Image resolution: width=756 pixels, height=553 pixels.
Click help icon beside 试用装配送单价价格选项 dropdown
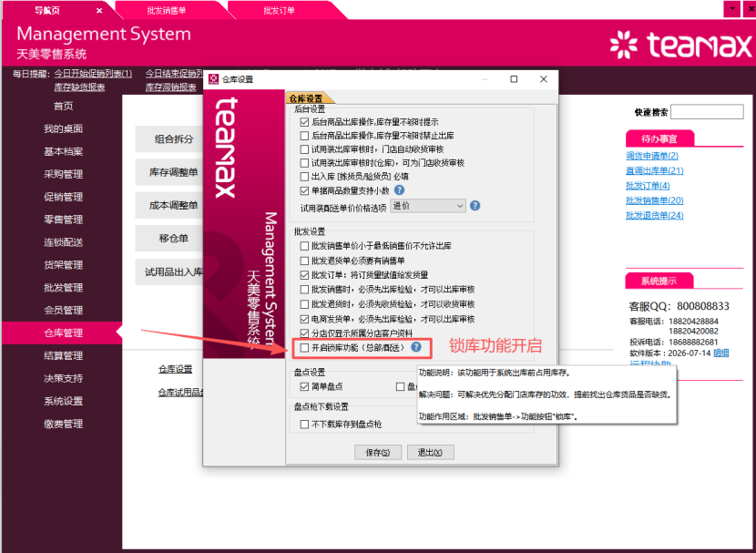click(x=475, y=206)
